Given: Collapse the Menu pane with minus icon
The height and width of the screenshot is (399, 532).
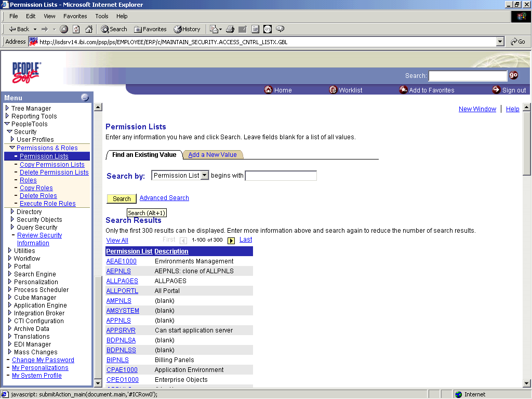Looking at the screenshot, I should [x=85, y=98].
